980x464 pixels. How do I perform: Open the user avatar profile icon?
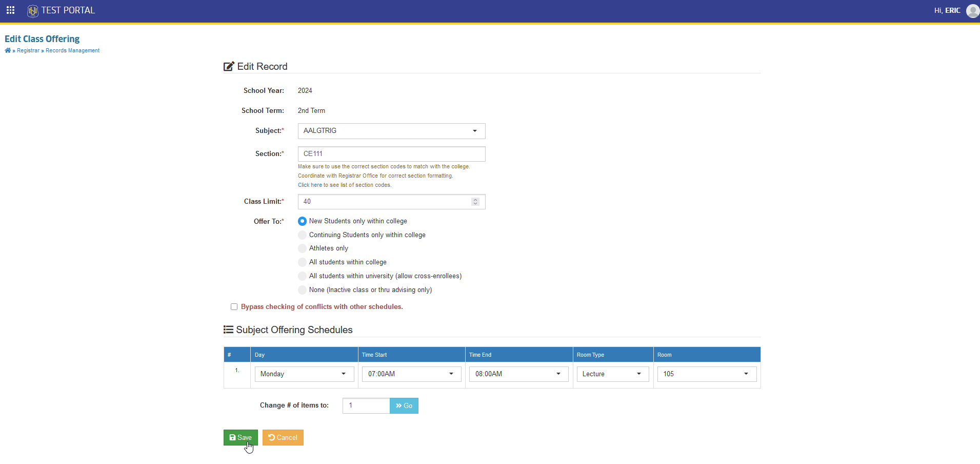pyautogui.click(x=972, y=11)
